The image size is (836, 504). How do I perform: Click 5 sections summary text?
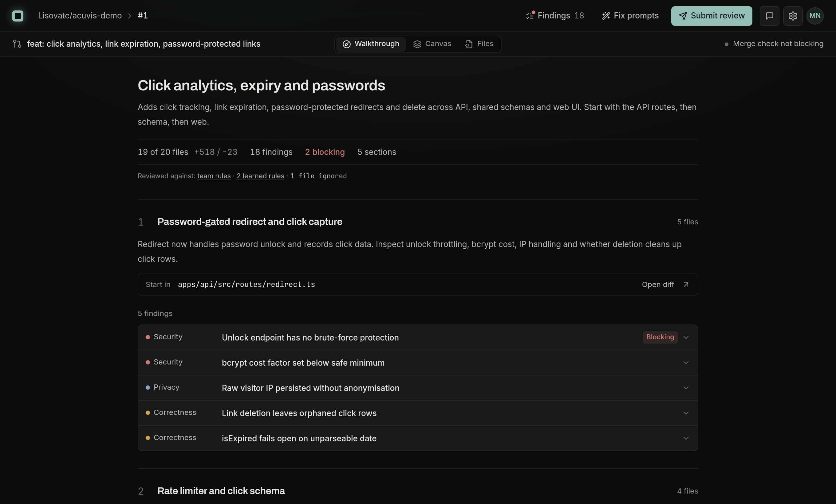(377, 152)
